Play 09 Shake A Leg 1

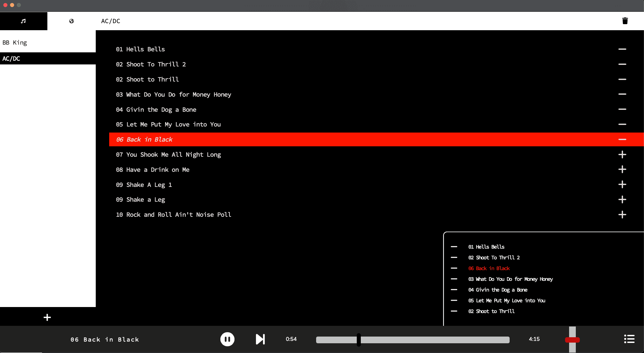[x=144, y=185]
